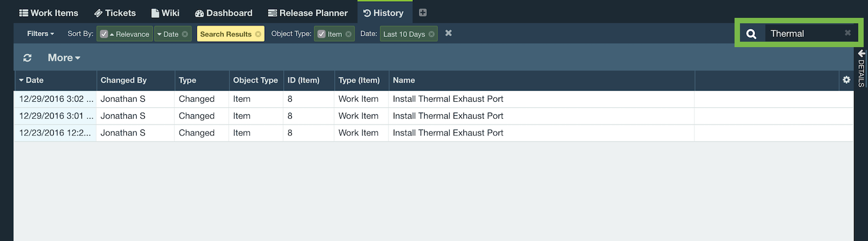Sort by Type (Item) column header
This screenshot has width=868, height=241.
[361, 80]
